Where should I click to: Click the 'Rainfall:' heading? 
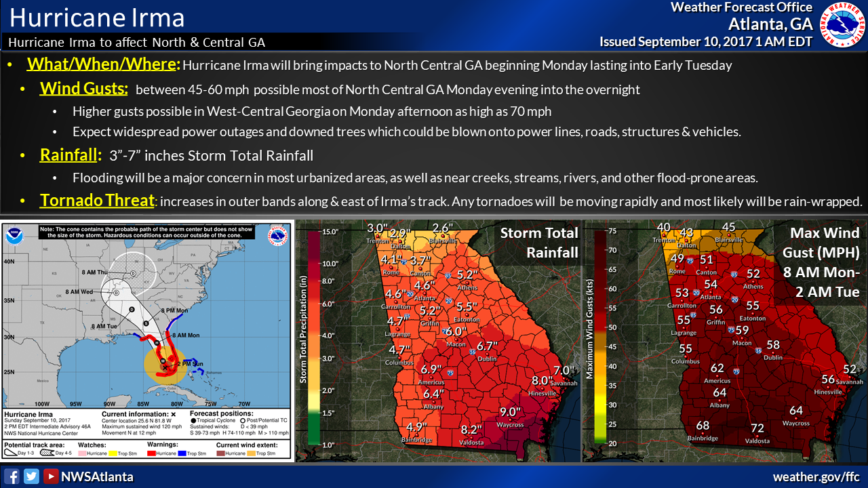[x=71, y=155]
